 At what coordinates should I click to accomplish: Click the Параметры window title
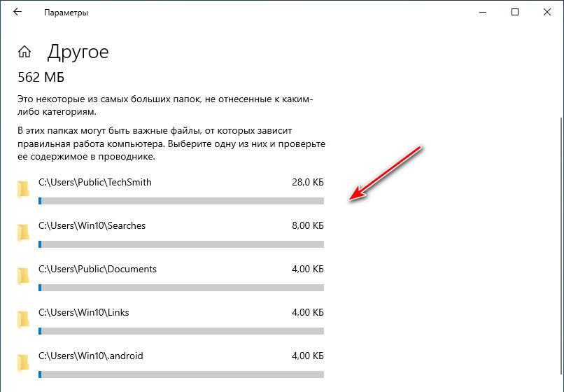[x=66, y=13]
